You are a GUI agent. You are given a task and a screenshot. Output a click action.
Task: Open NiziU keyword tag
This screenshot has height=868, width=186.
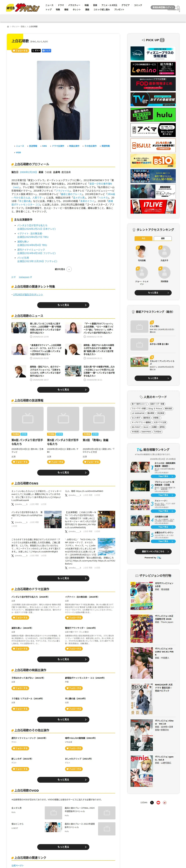(x=146, y=427)
